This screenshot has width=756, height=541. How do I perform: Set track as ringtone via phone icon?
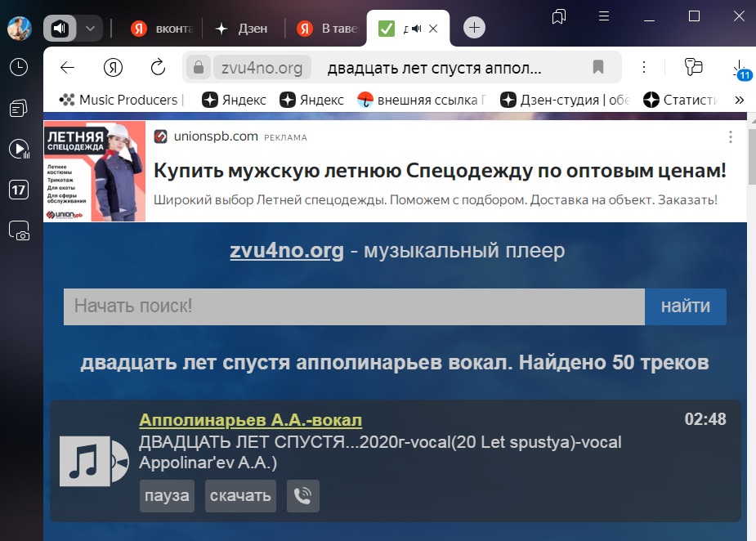[302, 496]
